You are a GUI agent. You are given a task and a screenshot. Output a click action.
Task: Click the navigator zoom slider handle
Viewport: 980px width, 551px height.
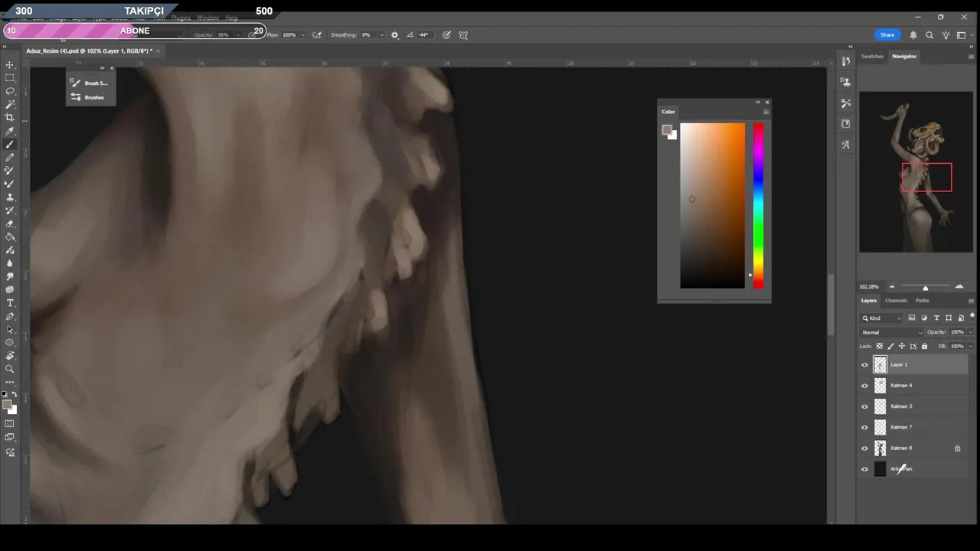(x=925, y=288)
